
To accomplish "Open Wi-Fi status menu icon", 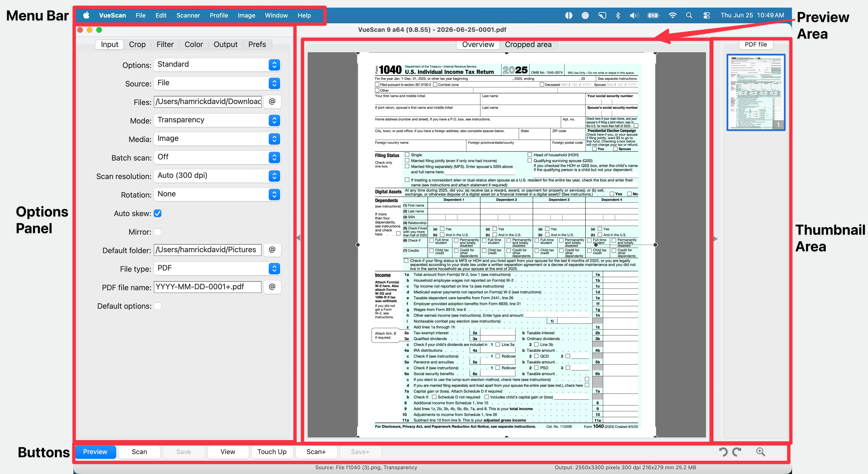I will point(672,15).
